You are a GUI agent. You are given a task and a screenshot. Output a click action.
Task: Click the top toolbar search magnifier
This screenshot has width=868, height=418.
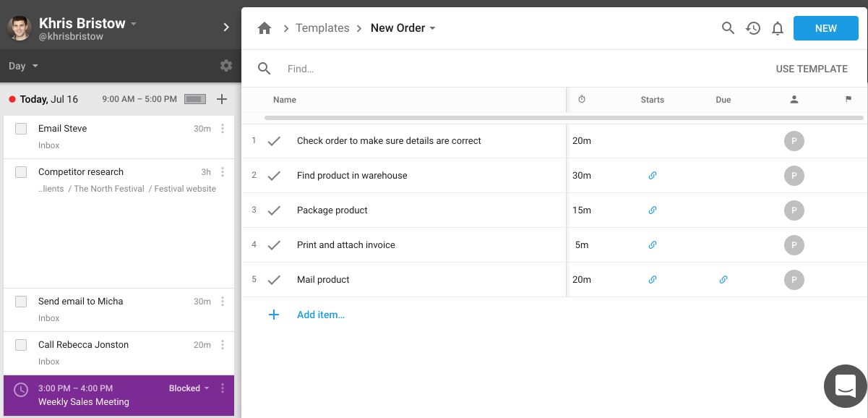tap(729, 28)
